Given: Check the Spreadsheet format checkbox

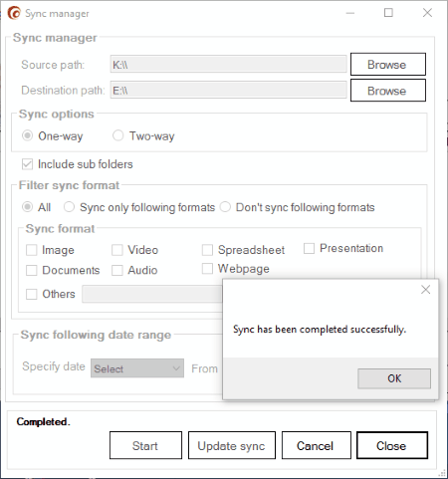Looking at the screenshot, I should click(x=207, y=250).
